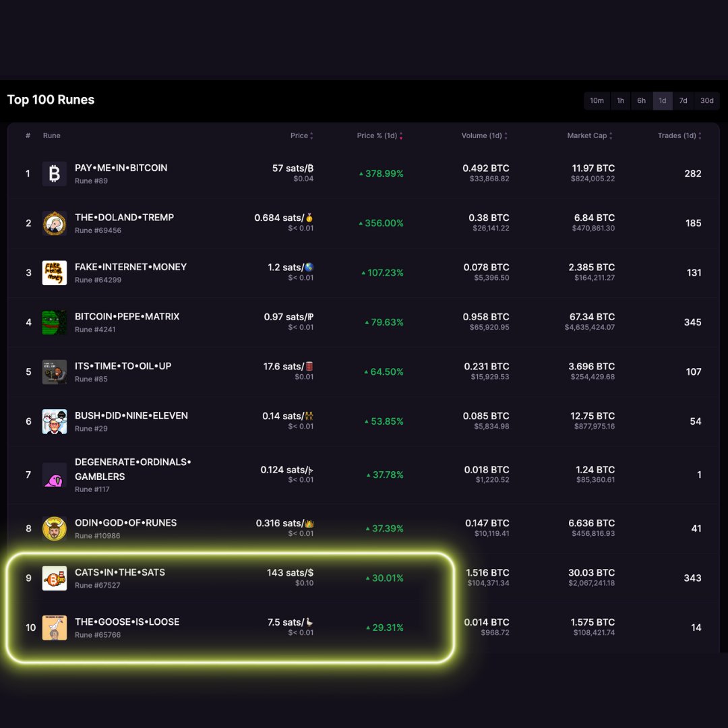728x728 pixels.
Task: Click the THE•DOLAND•TREMP rune avatar
Action: pyautogui.click(x=55, y=223)
